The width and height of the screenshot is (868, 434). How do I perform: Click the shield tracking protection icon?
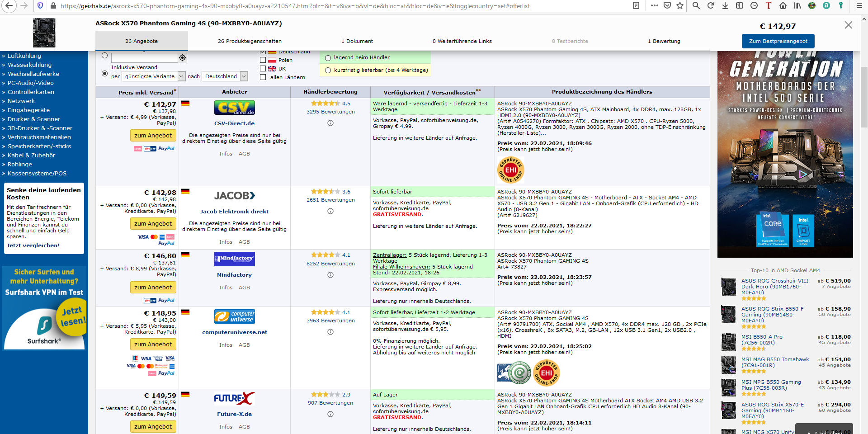(40, 6)
